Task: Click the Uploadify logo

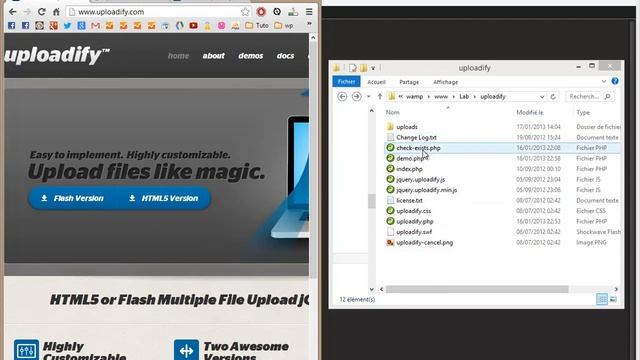Action: point(57,56)
